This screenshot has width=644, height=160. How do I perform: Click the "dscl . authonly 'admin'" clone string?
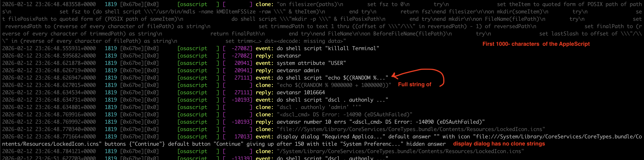[x=319, y=107]
